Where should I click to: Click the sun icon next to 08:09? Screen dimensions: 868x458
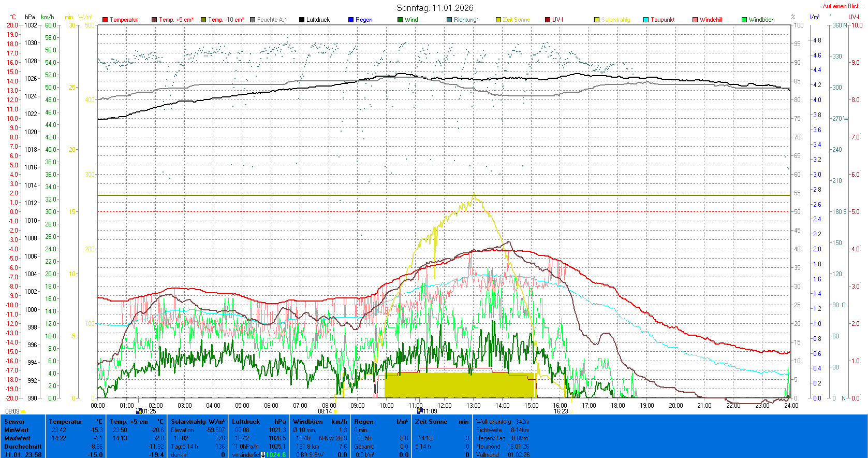[23, 411]
